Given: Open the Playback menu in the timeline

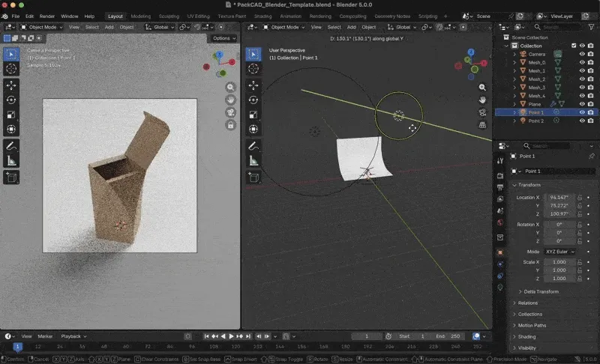Looking at the screenshot, I should coord(73,336).
